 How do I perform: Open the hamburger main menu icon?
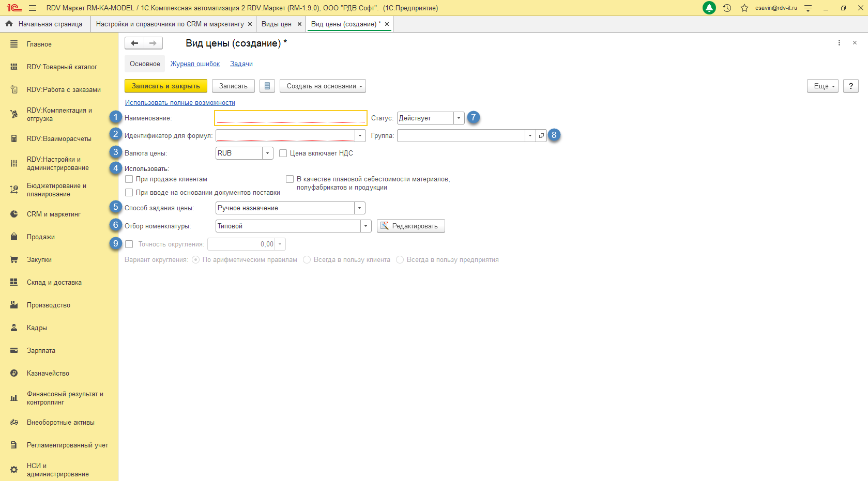pos(33,8)
